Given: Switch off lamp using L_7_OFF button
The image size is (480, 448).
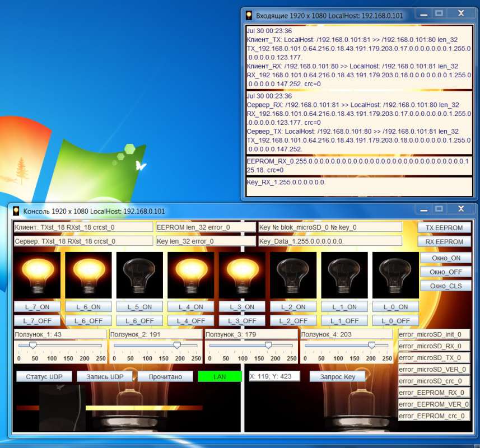Looking at the screenshot, I should point(37,321).
